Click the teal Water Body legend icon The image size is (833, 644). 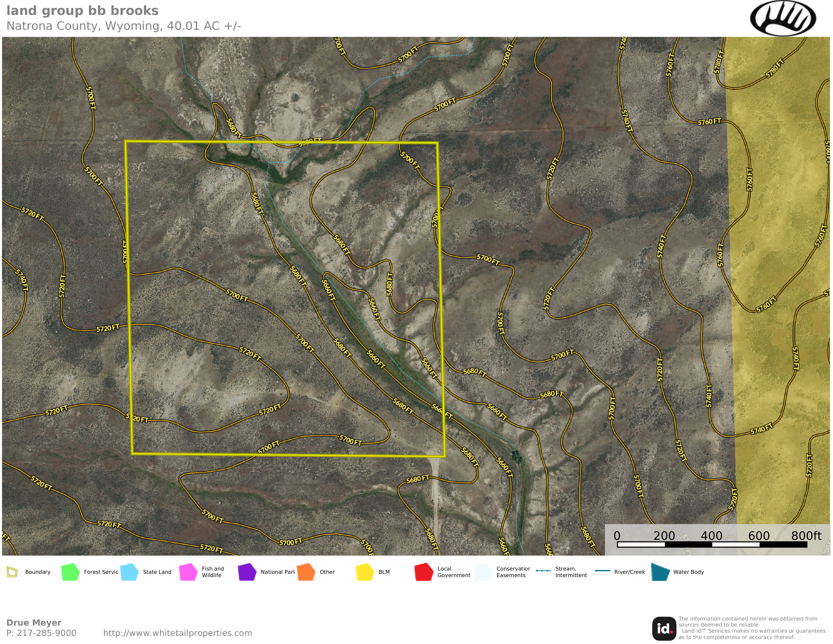click(661, 572)
